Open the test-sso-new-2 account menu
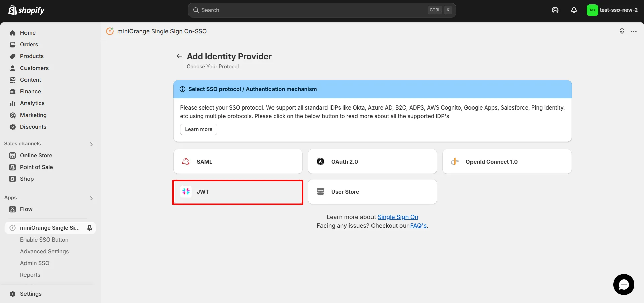644x303 pixels. [x=612, y=10]
